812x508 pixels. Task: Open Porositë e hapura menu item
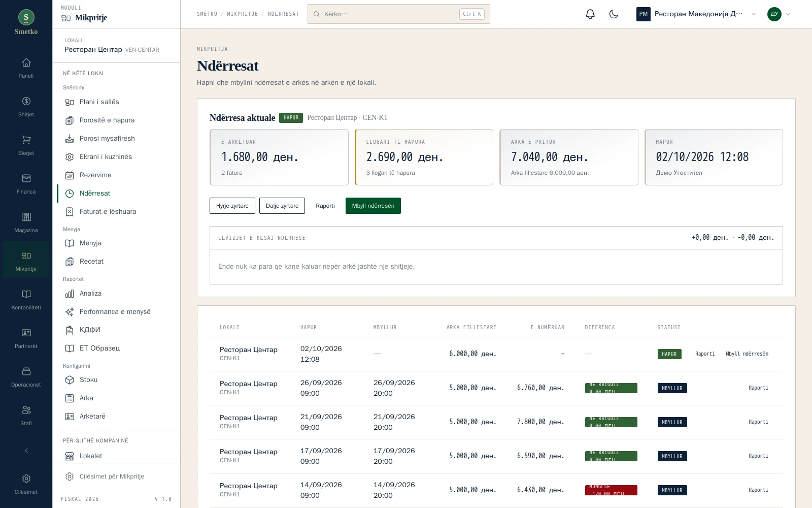117,120
